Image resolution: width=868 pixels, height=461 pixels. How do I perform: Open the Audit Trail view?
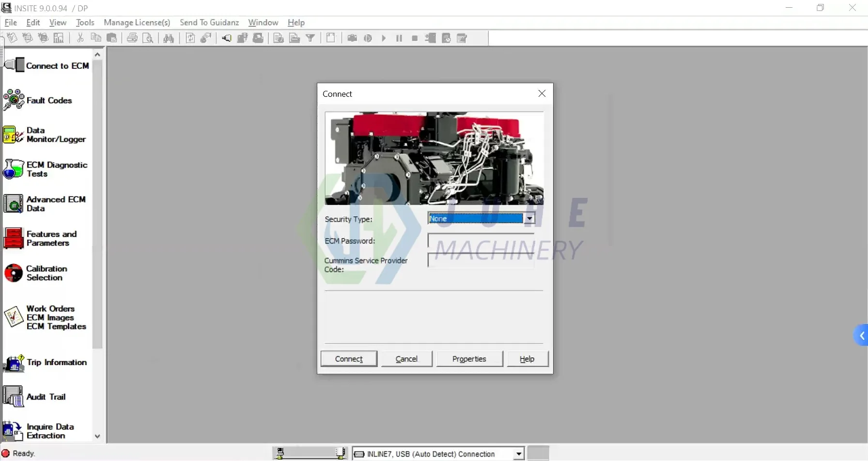pyautogui.click(x=34, y=397)
